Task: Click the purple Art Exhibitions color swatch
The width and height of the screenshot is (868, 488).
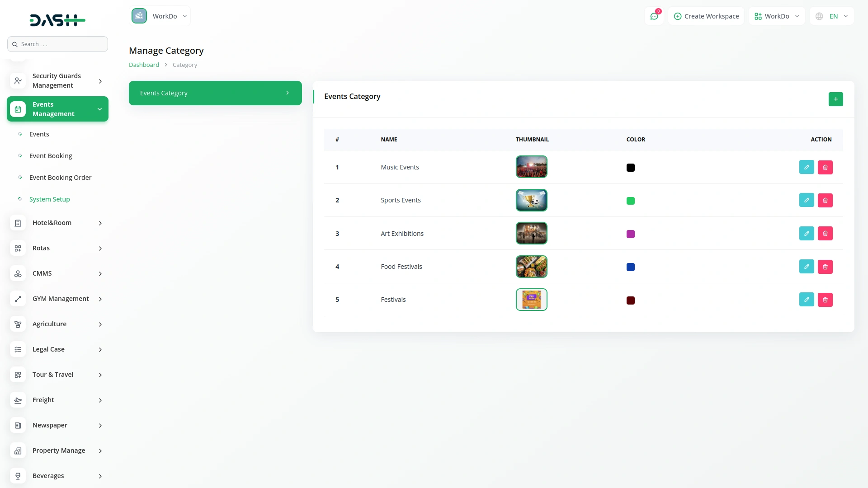Action: (630, 234)
